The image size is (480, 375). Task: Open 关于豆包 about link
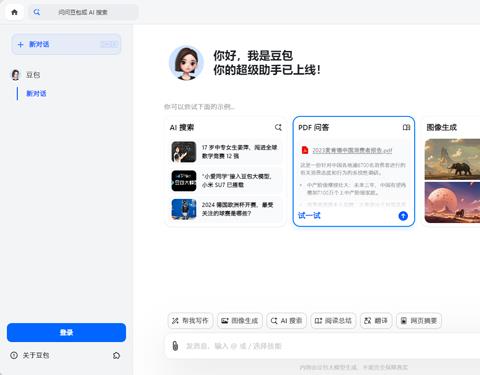36,355
